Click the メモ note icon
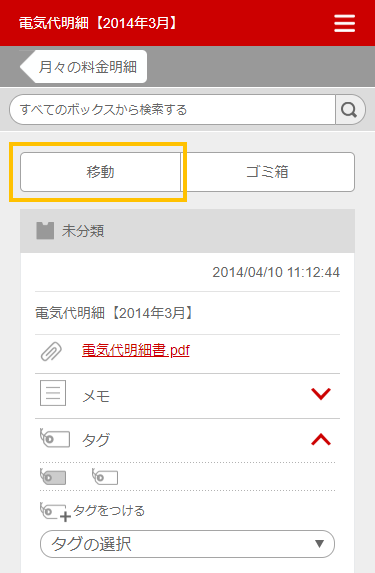Viewport: 375px width, 573px height. (x=53, y=393)
